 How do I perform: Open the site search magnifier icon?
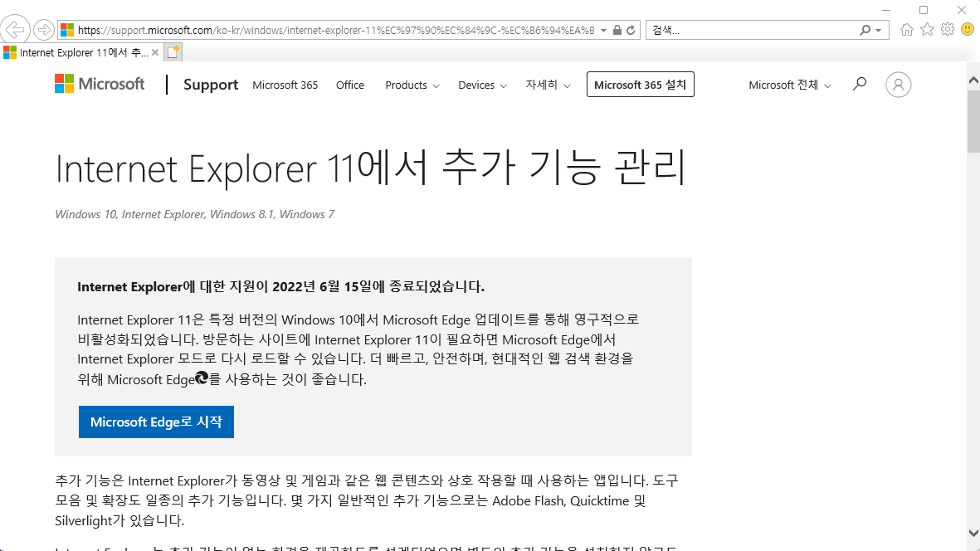click(860, 84)
